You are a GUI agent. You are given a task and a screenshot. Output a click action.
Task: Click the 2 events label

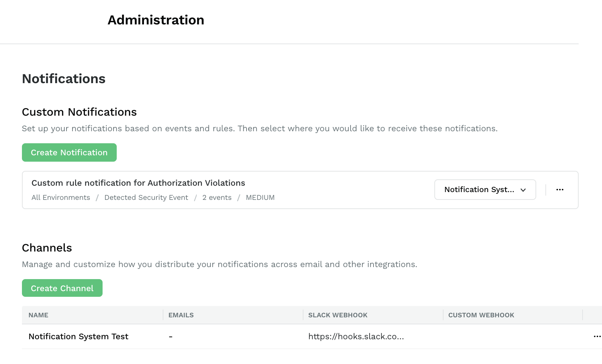[217, 198]
